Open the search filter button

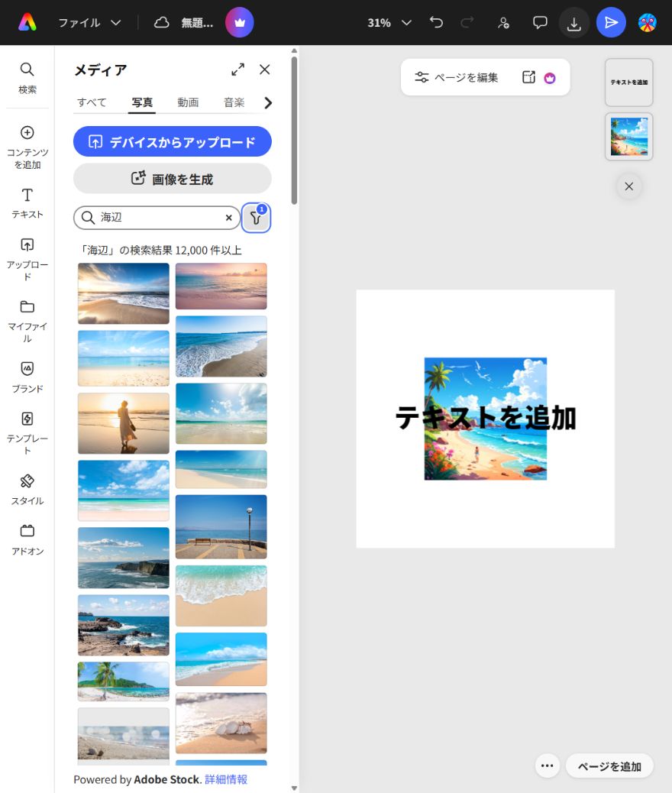[x=256, y=218]
